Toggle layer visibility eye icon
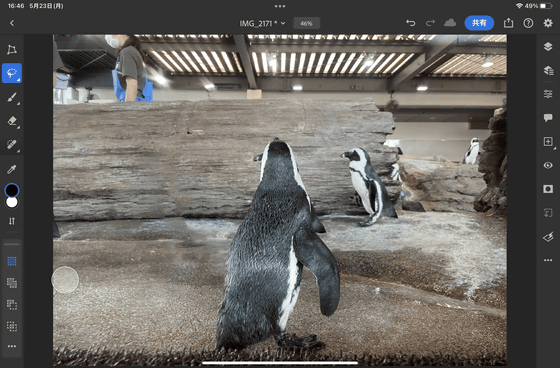560x368 pixels. (548, 165)
